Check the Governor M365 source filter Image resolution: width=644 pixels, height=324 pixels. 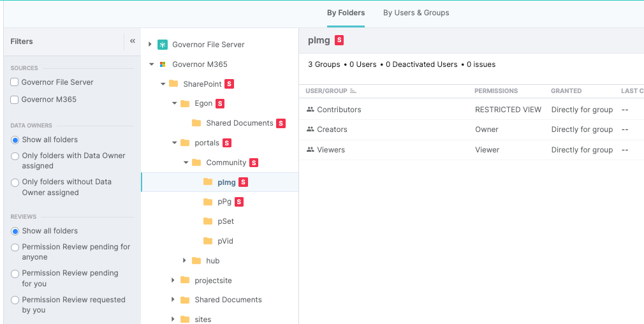[x=15, y=99]
